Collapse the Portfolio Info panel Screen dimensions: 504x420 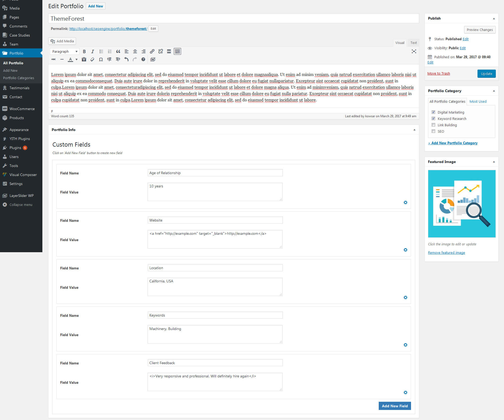(x=414, y=130)
